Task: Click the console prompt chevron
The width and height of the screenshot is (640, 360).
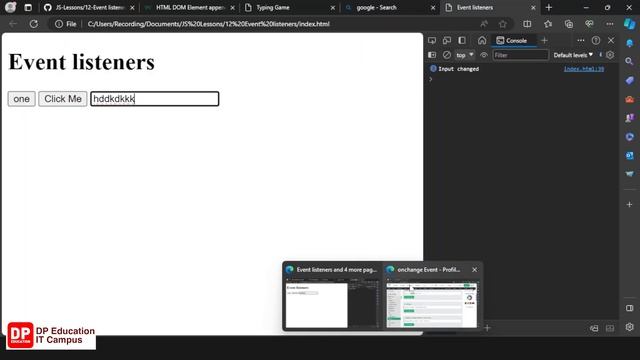Action: point(431,79)
